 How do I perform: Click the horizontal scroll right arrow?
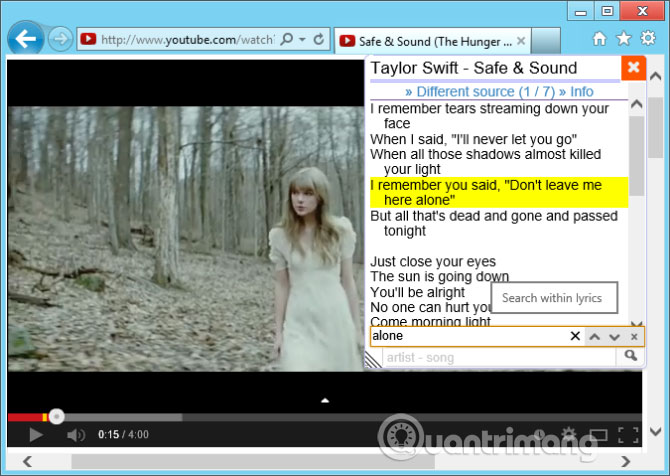(x=626, y=461)
